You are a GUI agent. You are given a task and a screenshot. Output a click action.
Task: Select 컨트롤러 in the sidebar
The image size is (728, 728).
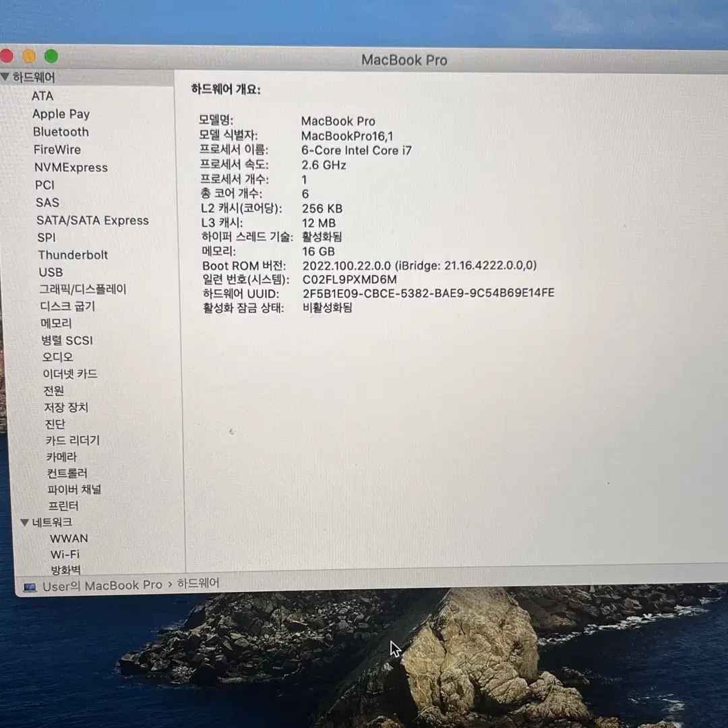point(67,473)
